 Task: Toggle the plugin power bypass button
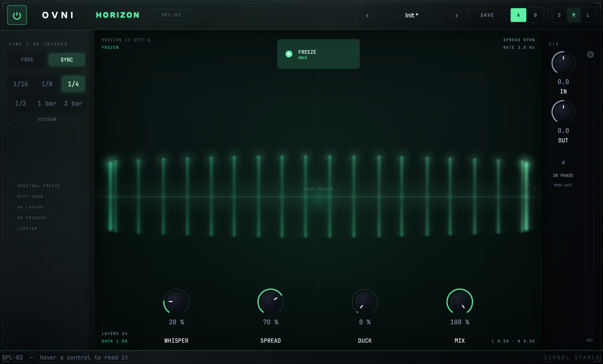coord(17,15)
